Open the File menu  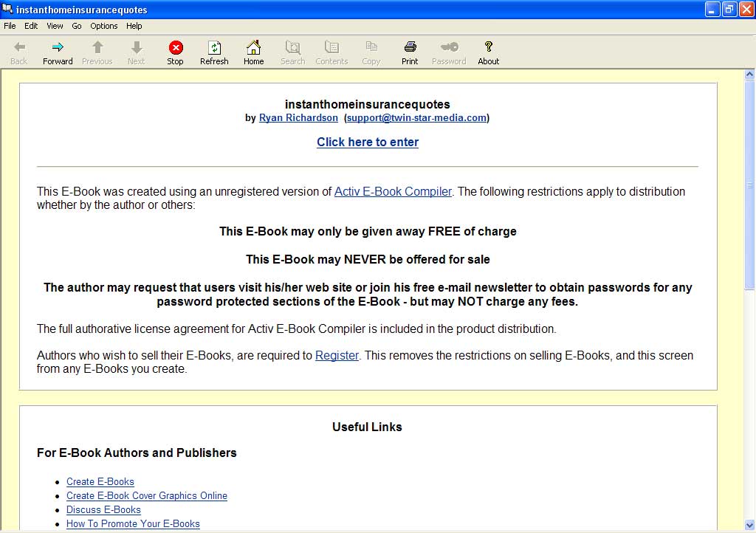pyautogui.click(x=10, y=26)
